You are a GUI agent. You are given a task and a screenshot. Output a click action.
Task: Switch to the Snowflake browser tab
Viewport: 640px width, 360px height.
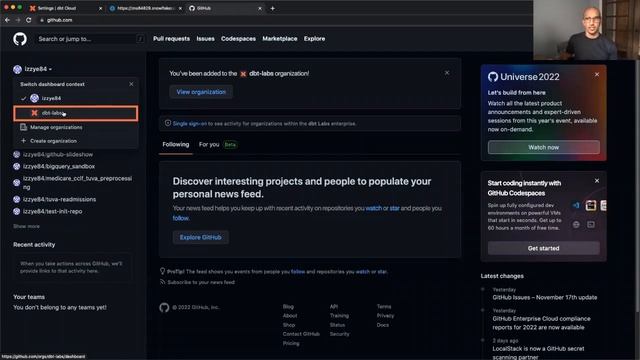coord(145,8)
